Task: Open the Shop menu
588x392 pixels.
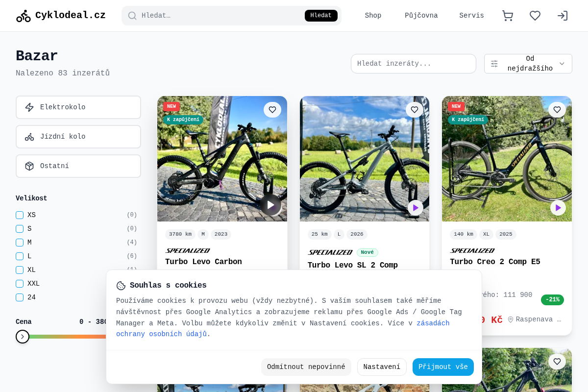Action: pos(373,16)
